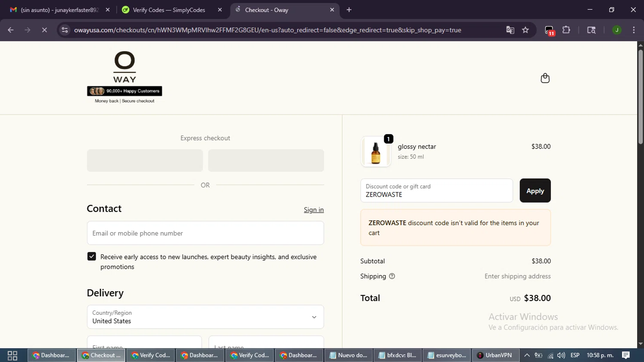Viewport: 644px width, 362px height.
Task: Click the 'glossy nectar' product name
Action: click(417, 146)
